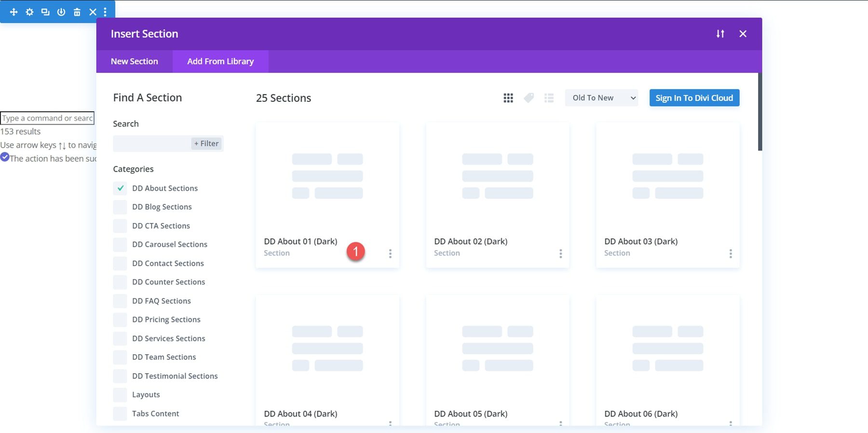Screen dimensions: 868x433
Task: Select the DD About 02 (Dark) thumbnail
Action: (497, 176)
